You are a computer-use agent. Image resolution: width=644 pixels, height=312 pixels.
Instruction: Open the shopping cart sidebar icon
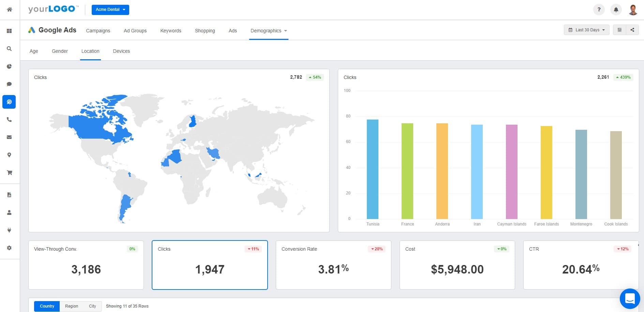pyautogui.click(x=9, y=173)
